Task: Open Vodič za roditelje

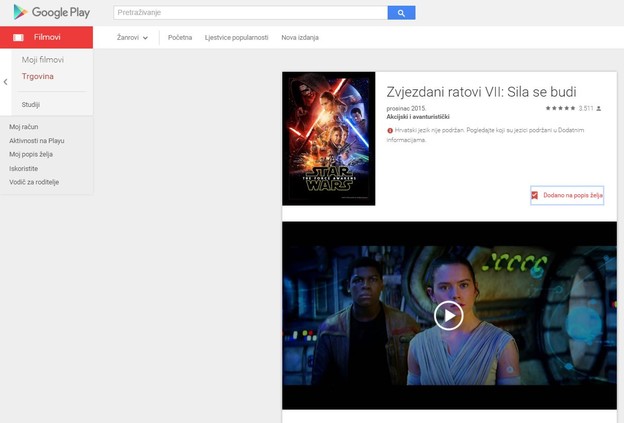Action: [34, 182]
